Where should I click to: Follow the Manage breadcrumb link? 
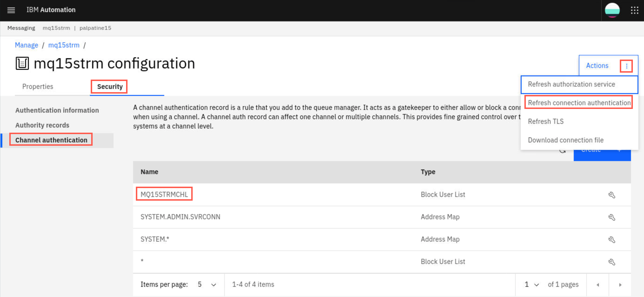[x=27, y=45]
